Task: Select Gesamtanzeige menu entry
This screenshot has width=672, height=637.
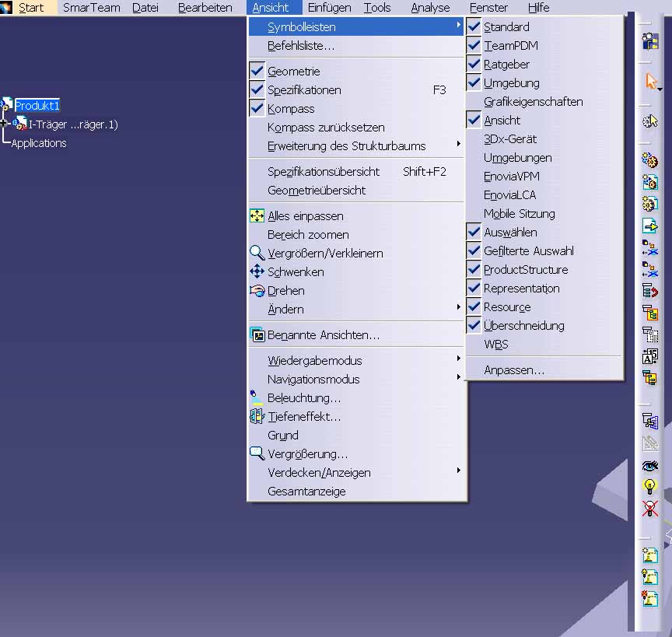Action: tap(356, 492)
